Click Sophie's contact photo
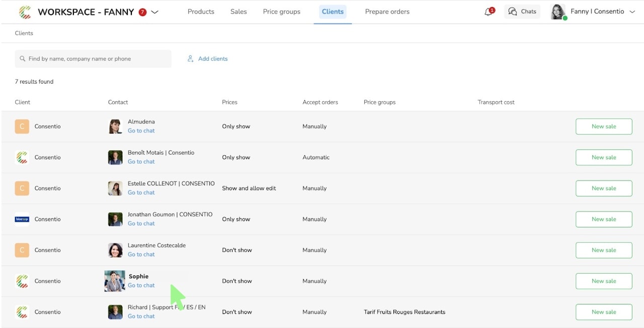The height and width of the screenshot is (328, 644). point(115,281)
